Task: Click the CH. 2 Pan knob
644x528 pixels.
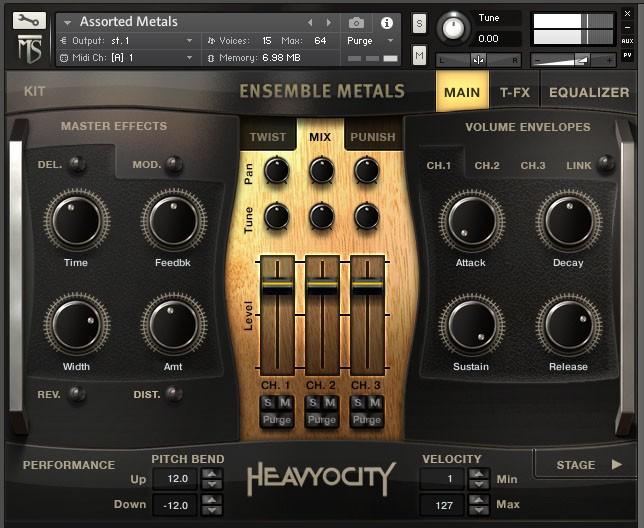Action: pyautogui.click(x=322, y=170)
